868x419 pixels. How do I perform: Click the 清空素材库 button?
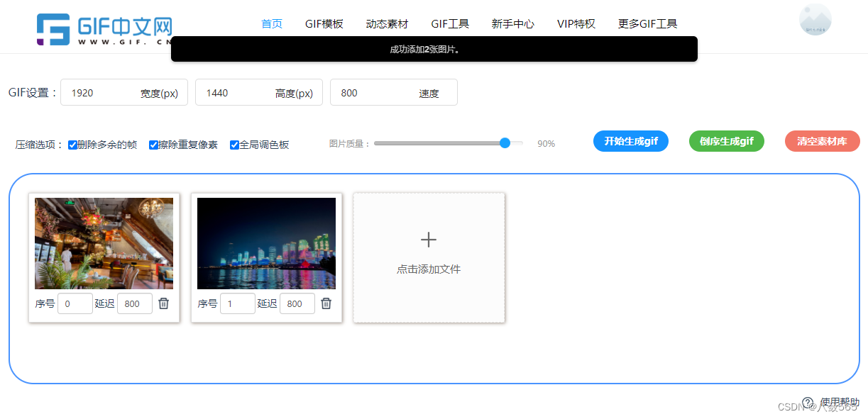(x=822, y=141)
